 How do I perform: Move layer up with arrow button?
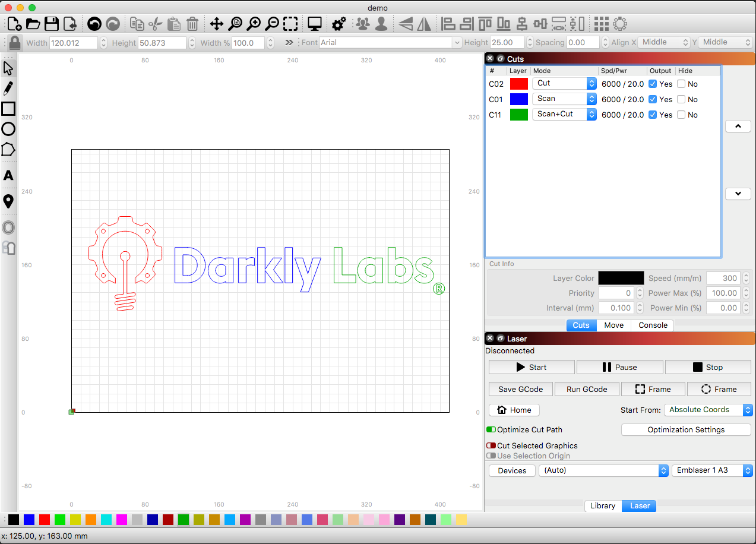(x=738, y=126)
